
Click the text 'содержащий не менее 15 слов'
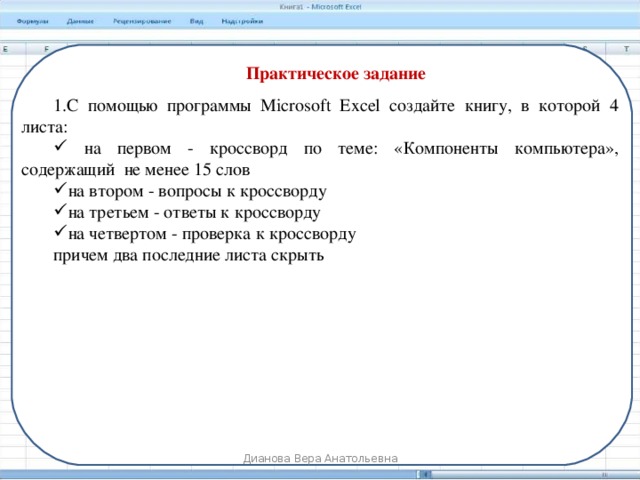tap(136, 170)
